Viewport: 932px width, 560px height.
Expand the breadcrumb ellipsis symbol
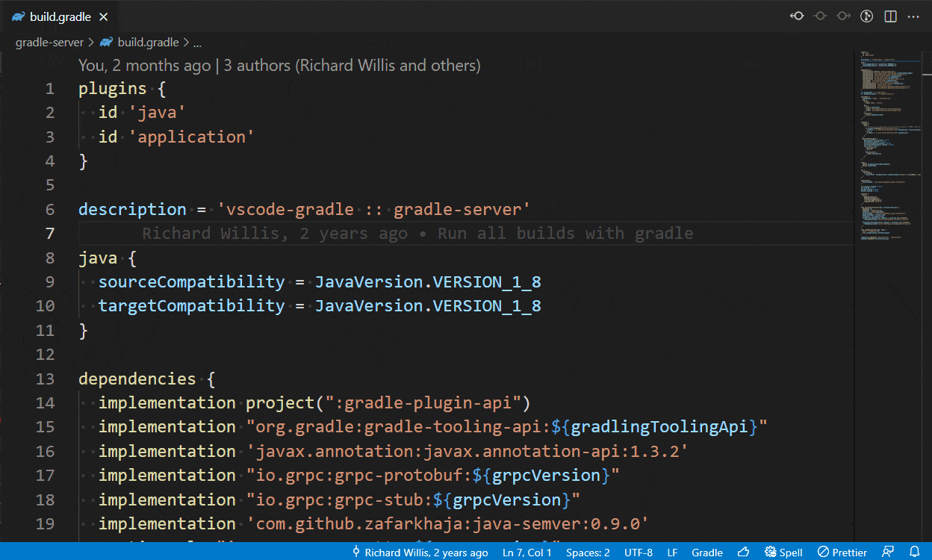pos(198,43)
